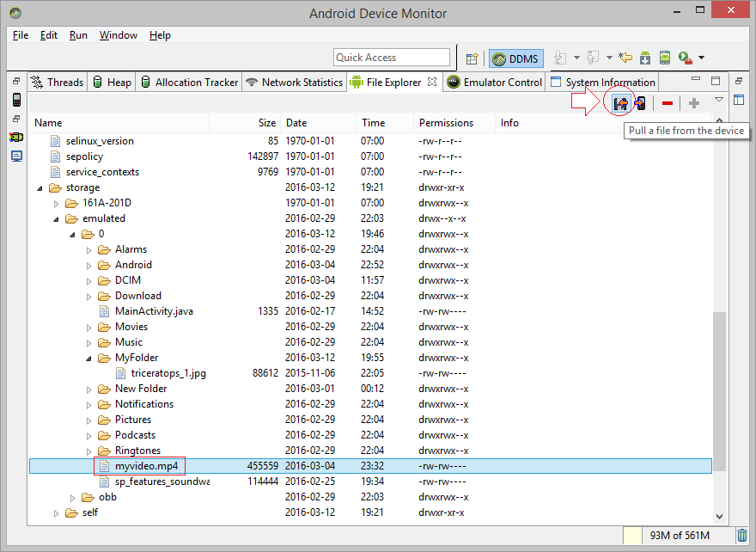This screenshot has height=552, width=756.
Task: Click the 93M of 561M heap status
Action: click(680, 535)
